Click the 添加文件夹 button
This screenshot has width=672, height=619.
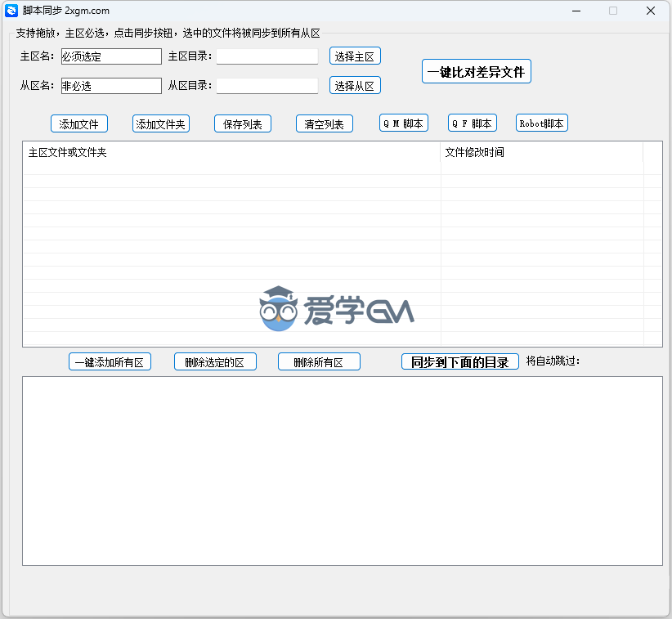coord(161,124)
